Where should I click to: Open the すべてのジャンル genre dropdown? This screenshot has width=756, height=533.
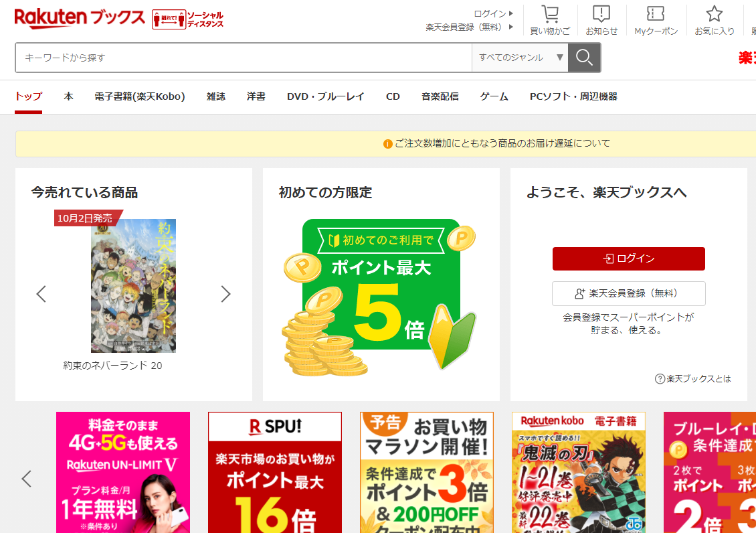pos(521,58)
